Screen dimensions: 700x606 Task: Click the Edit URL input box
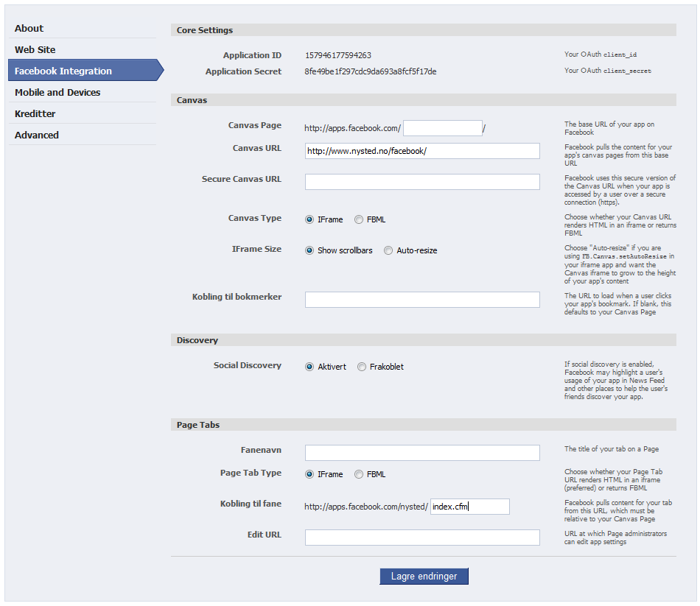422,538
